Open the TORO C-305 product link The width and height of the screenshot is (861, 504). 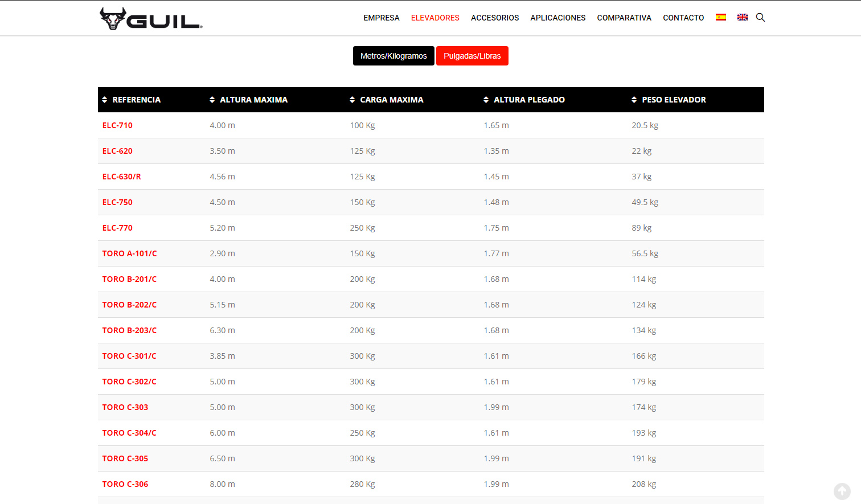(x=125, y=458)
